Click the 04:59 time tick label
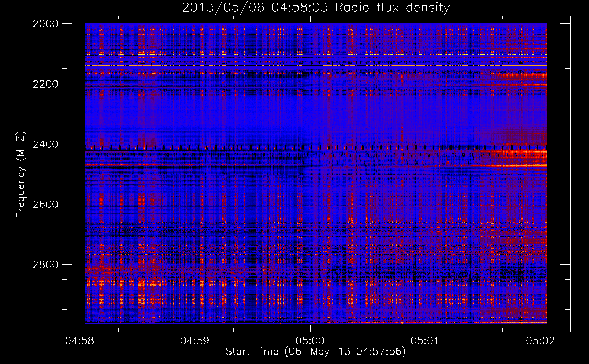The height and width of the screenshot is (364, 589). 195,341
